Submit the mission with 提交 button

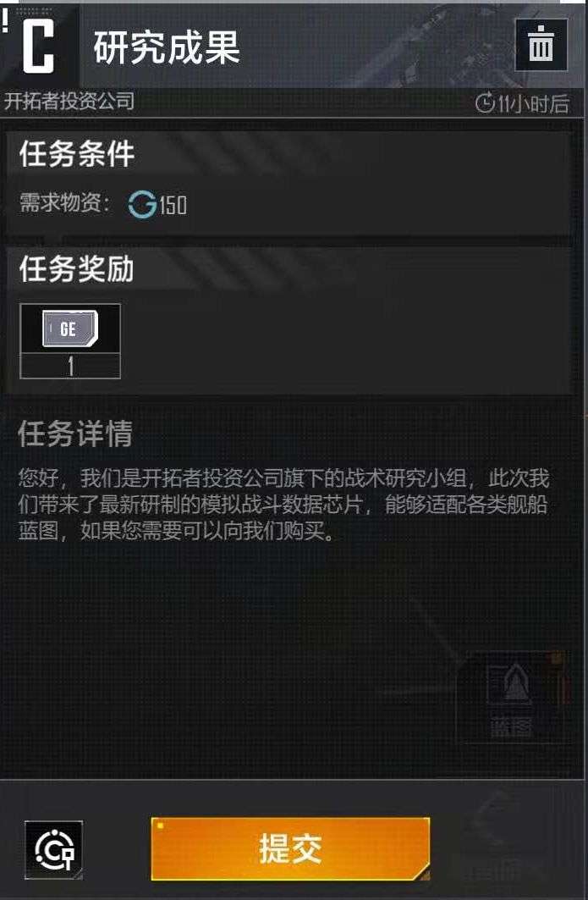(x=290, y=848)
